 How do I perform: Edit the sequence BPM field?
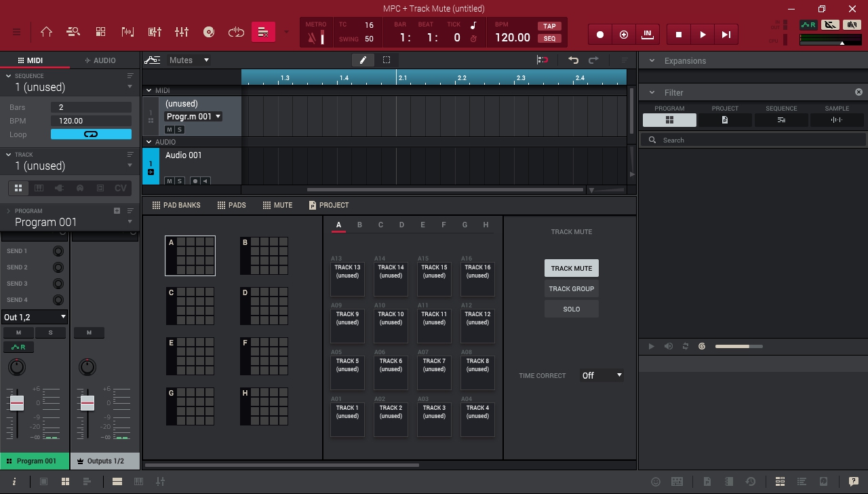click(x=91, y=121)
